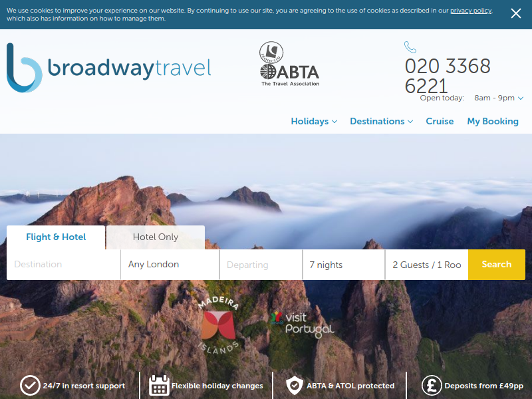532x399 pixels.
Task: Open the Cruise page
Action: [x=440, y=122]
